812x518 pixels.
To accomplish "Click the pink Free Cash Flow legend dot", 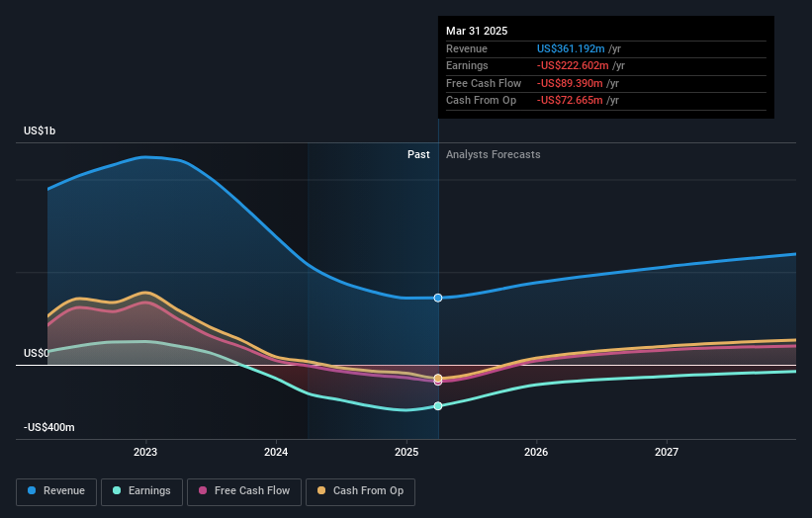I will pyautogui.click(x=203, y=490).
